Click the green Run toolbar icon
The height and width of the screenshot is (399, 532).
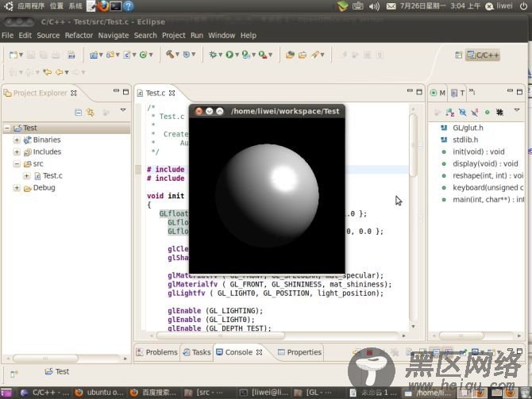coord(229,54)
